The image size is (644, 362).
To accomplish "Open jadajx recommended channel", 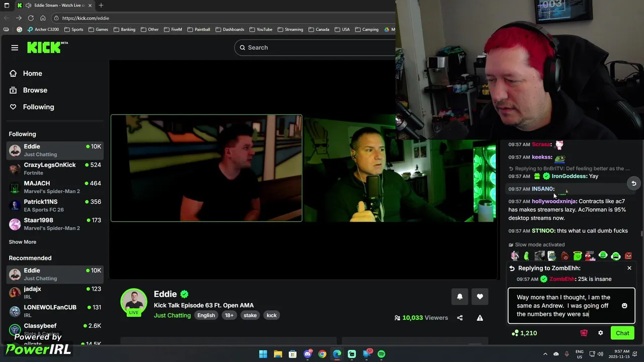I will 54,293.
